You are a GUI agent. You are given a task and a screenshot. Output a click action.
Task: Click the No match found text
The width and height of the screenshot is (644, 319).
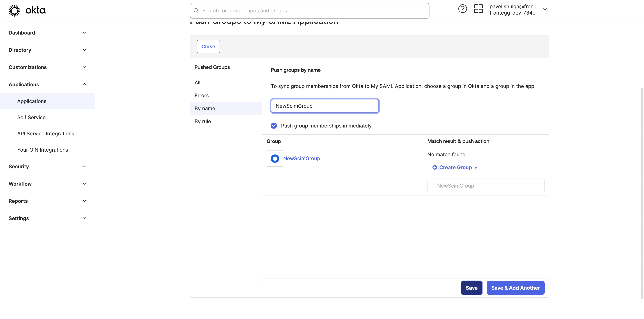[x=446, y=154]
